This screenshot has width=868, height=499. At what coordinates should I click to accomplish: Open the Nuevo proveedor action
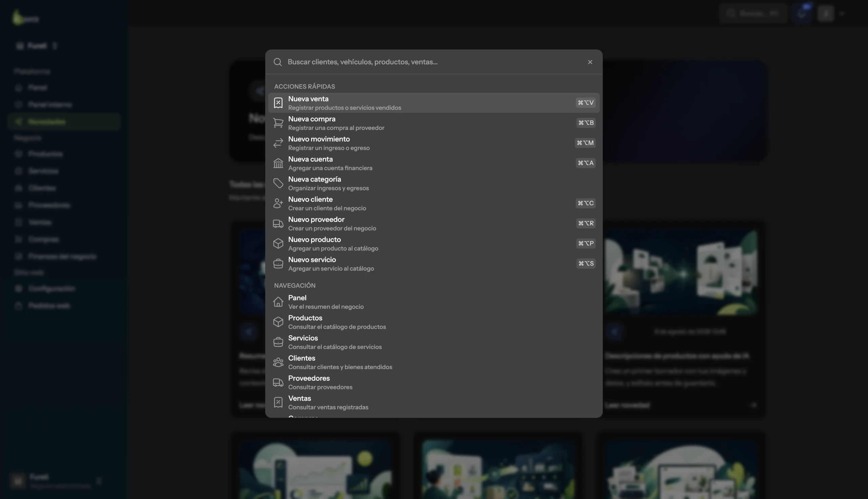434,224
